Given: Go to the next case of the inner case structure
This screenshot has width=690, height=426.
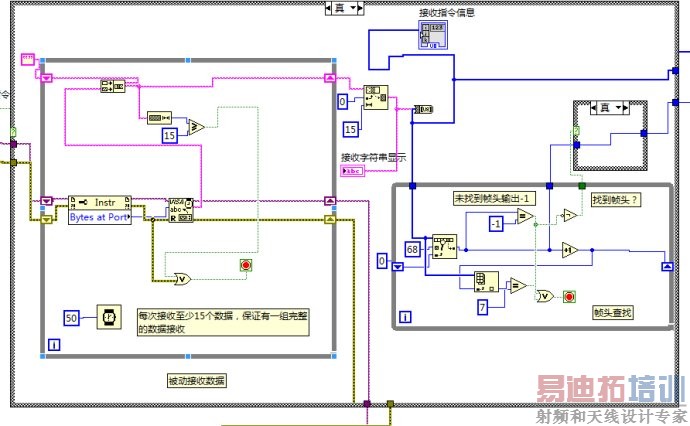Looking at the screenshot, I should [626, 108].
